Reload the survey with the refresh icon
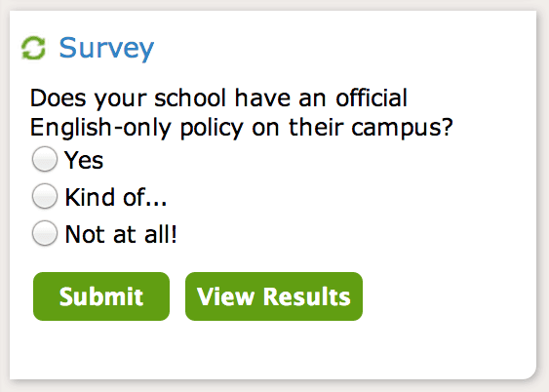Image resolution: width=549 pixels, height=392 pixels. (33, 48)
